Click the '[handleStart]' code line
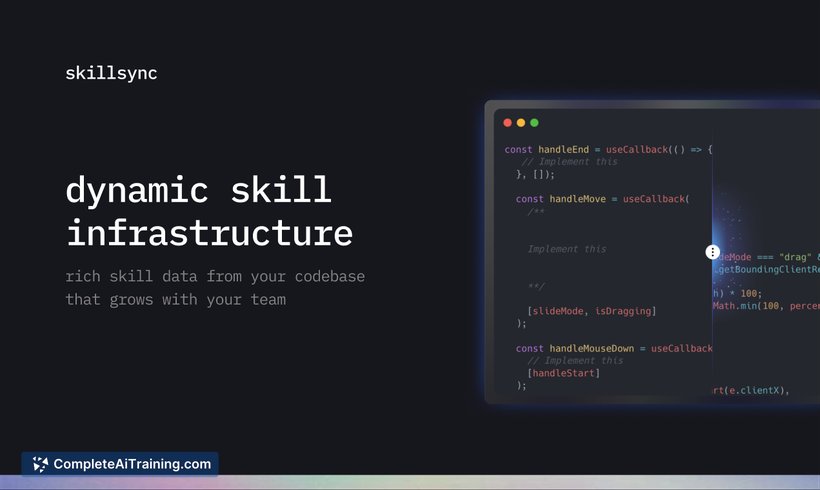 (564, 373)
